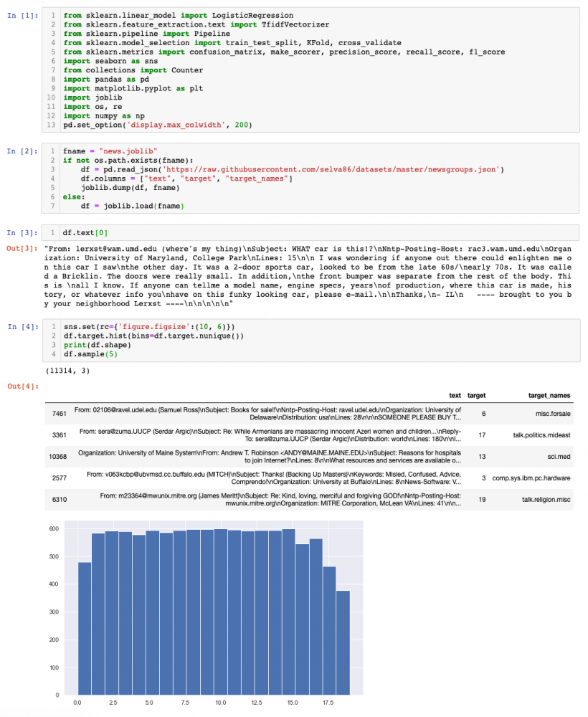Place cursor on the joblib.load(fname) line
Viewport: 588px width, 717px height.
click(x=132, y=206)
